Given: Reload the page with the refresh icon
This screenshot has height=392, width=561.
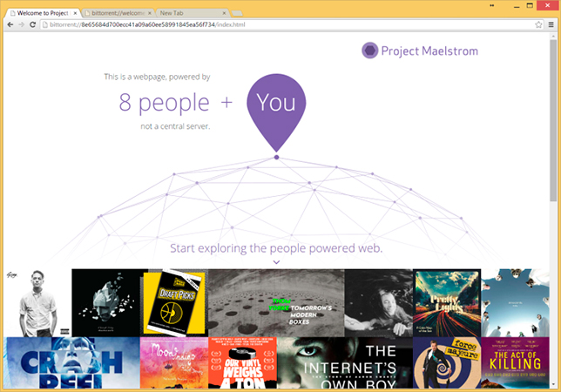Looking at the screenshot, I should tap(32, 24).
